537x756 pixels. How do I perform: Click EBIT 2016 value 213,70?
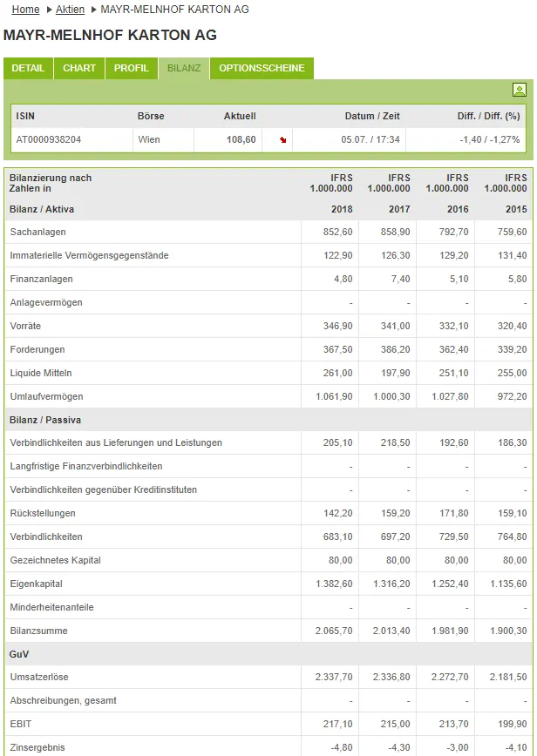pos(454,724)
